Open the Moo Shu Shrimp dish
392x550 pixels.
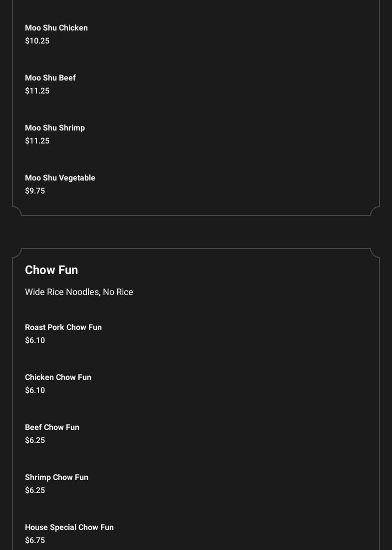(x=55, y=128)
